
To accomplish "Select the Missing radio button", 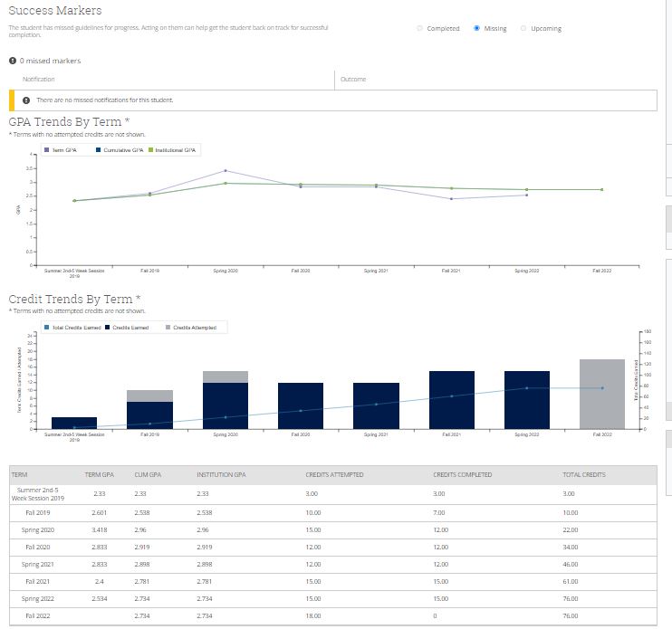I will tap(477, 29).
